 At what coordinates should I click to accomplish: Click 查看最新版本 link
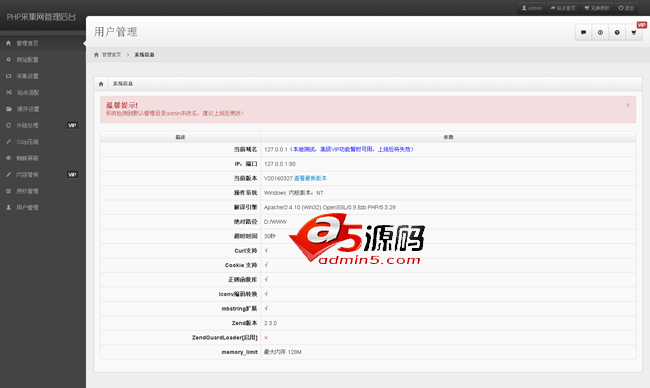310,178
